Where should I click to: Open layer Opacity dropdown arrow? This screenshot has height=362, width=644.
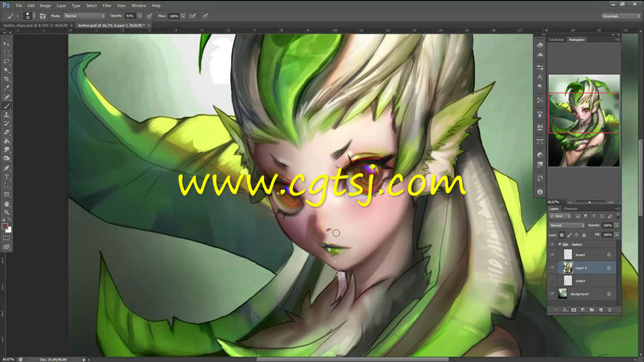click(617, 225)
